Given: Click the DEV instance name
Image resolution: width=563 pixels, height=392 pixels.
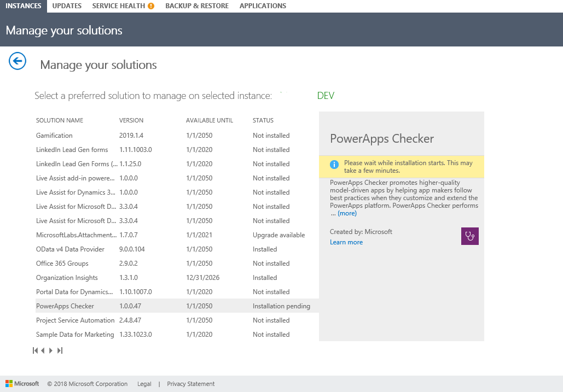Looking at the screenshot, I should point(326,95).
